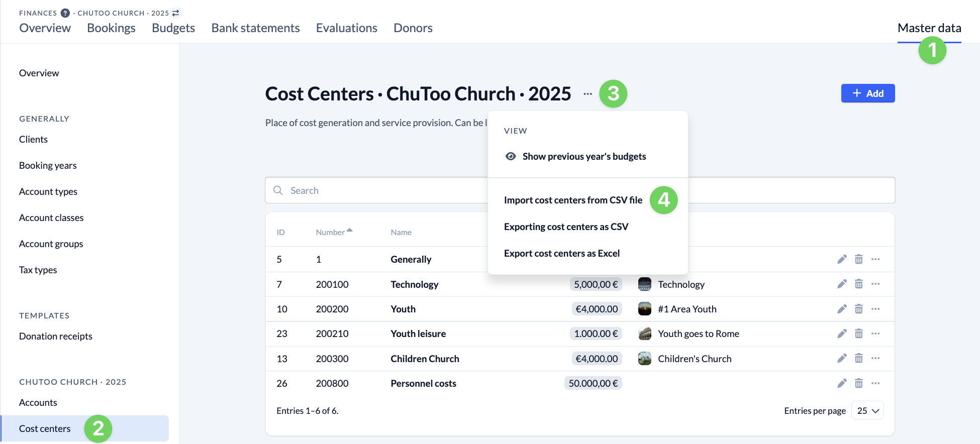Open more options for Youth leisure row
The height and width of the screenshot is (444, 980).
click(875, 334)
